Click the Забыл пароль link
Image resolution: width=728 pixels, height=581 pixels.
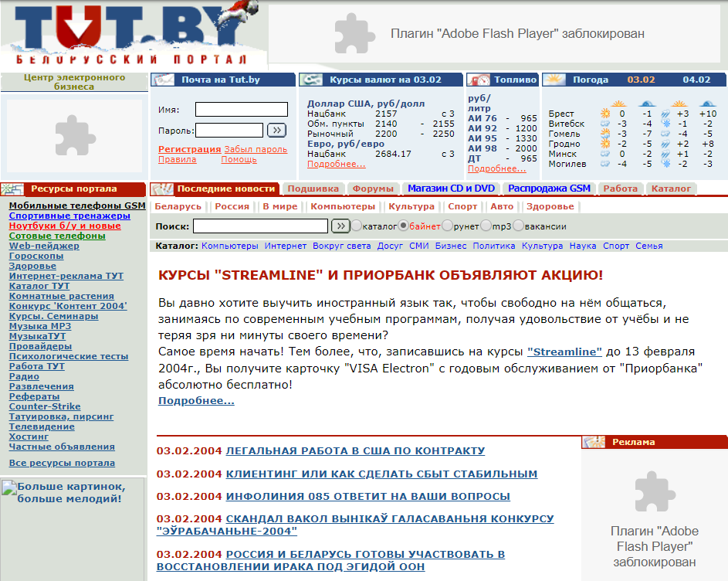[x=256, y=149]
